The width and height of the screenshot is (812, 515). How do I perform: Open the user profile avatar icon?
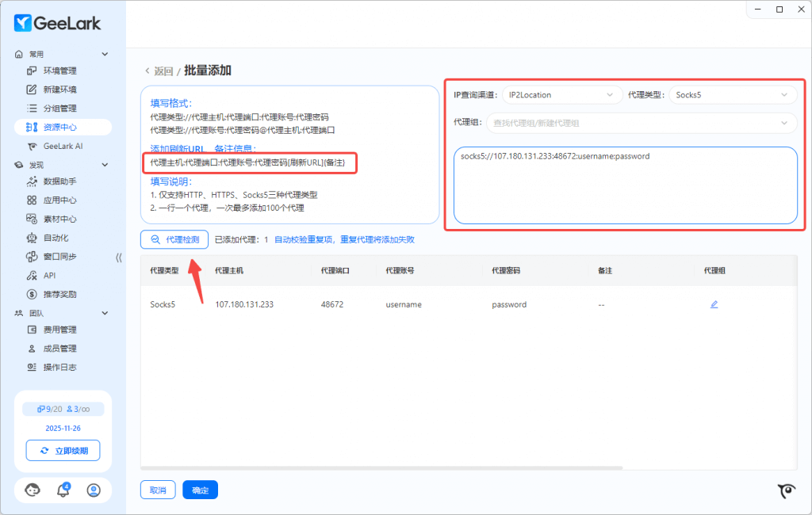[94, 490]
